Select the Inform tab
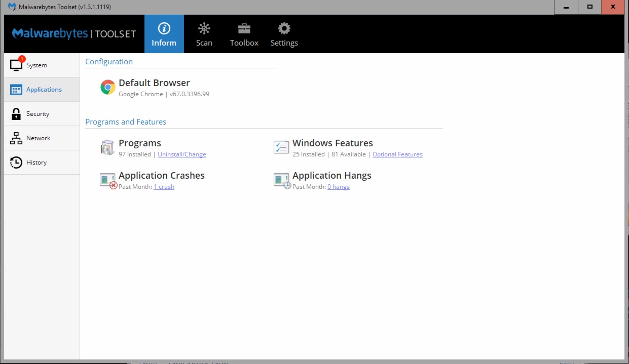 [x=164, y=34]
